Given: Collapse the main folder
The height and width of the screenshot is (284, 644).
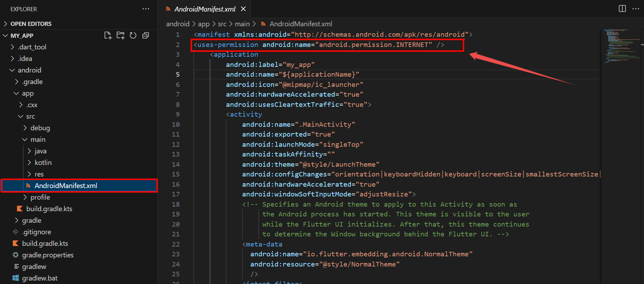Looking at the screenshot, I should [x=25, y=139].
